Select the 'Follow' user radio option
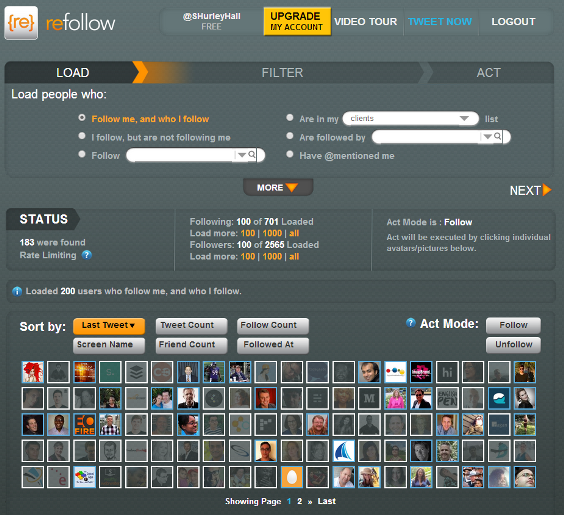Screen dimensions: 564x515 coord(82,154)
